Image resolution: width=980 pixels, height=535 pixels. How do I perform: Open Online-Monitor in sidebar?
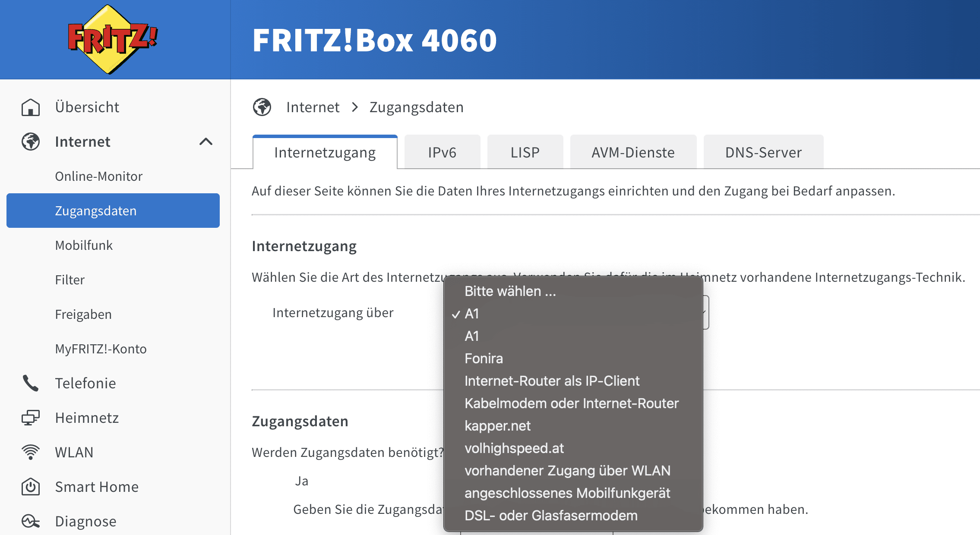[x=98, y=176]
